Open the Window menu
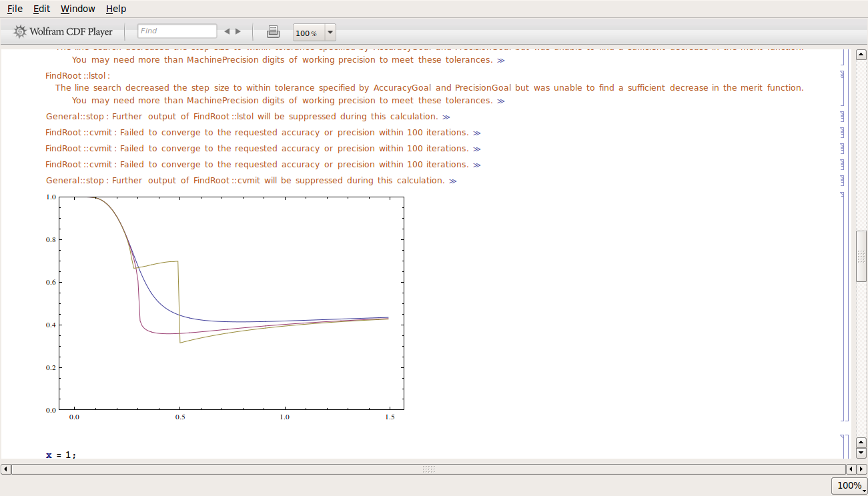 coord(77,9)
